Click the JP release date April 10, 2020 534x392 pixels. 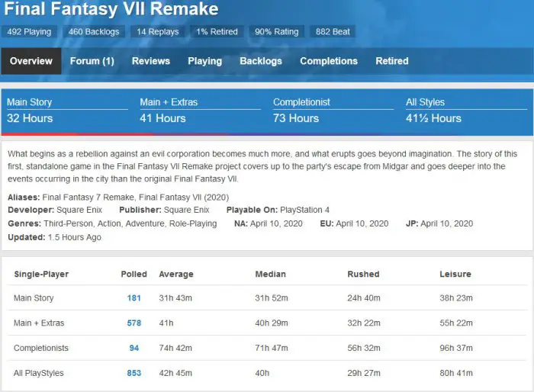(x=447, y=223)
